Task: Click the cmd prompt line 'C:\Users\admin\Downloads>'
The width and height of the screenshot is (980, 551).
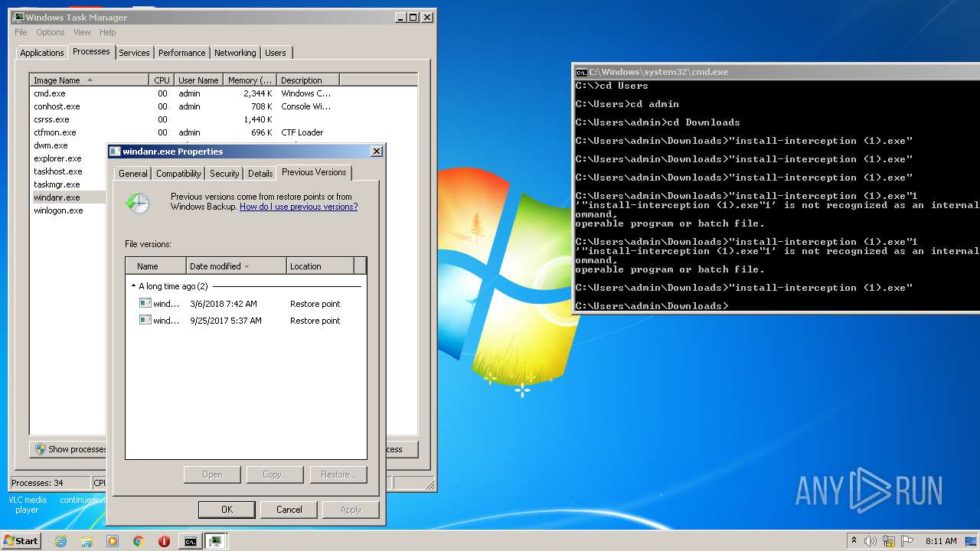Action: [652, 306]
